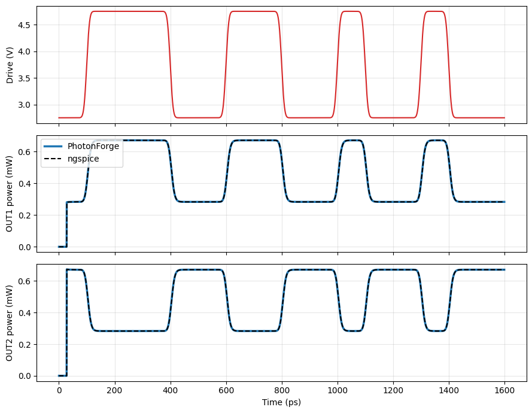Viewport: 532px width, 413px height.
Task: Click the 800 tick on time axis
Action: (282, 391)
